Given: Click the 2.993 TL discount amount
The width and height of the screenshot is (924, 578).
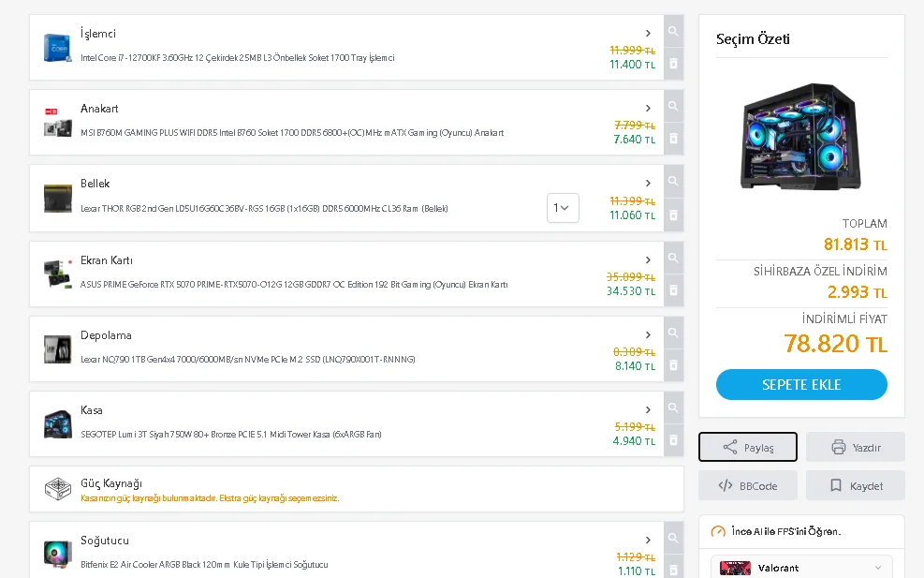Looking at the screenshot, I should (x=857, y=292).
